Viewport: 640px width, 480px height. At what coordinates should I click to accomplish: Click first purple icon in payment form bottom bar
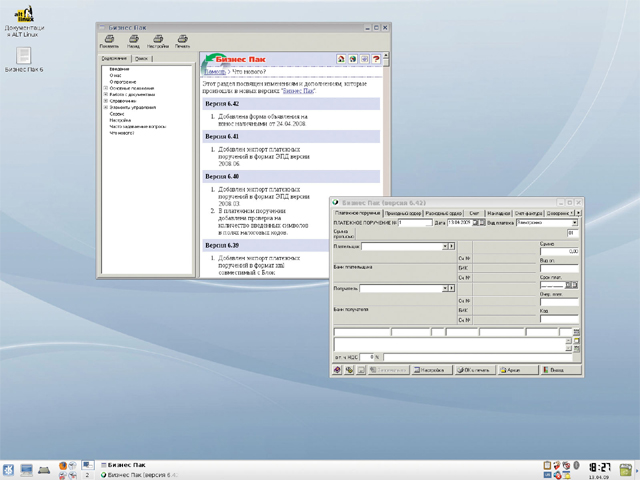click(x=337, y=370)
